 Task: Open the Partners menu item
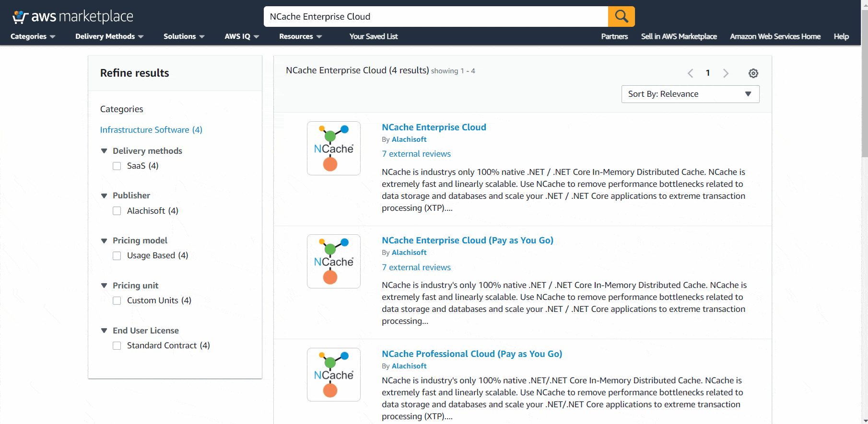tap(614, 36)
